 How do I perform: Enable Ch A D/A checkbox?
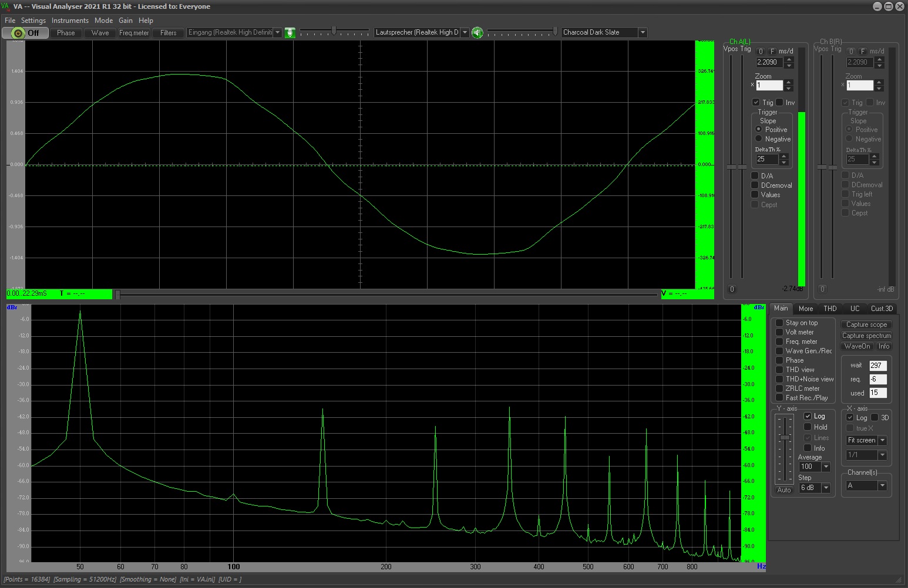[755, 175]
